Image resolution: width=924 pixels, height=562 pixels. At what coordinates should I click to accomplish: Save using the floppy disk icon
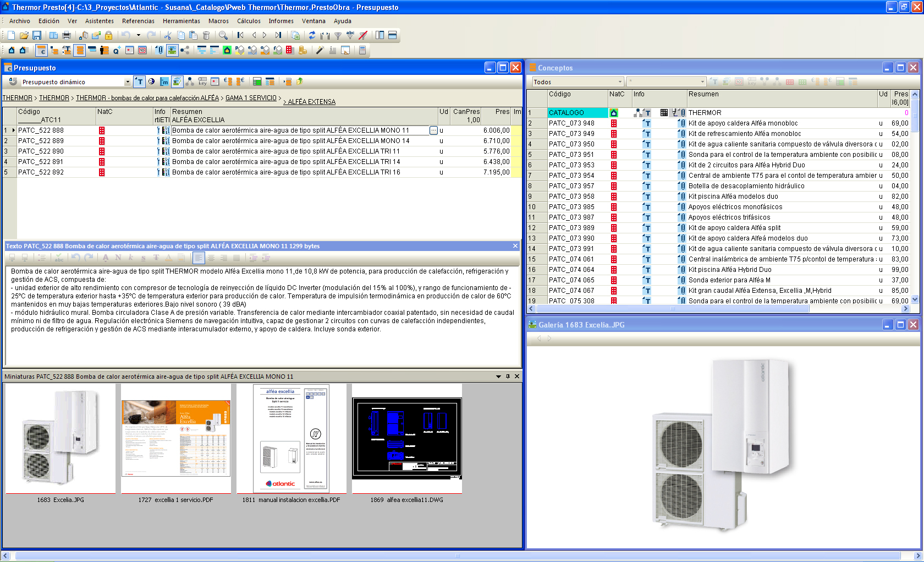click(37, 35)
